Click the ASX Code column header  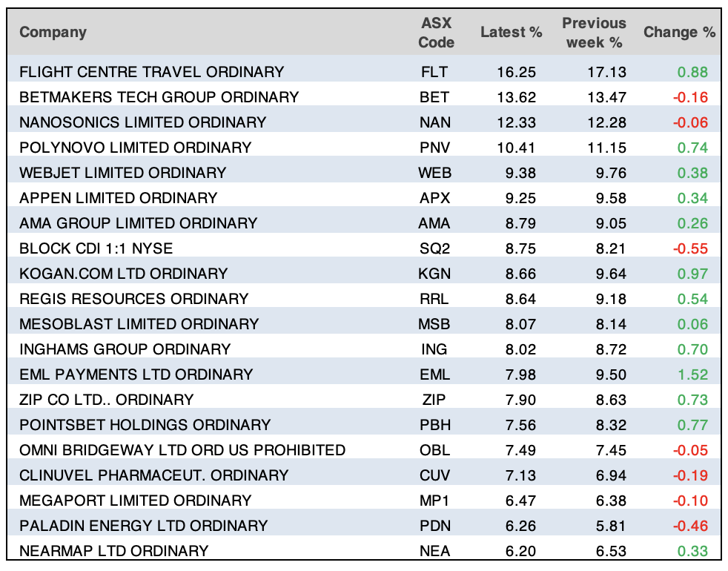[436, 33]
